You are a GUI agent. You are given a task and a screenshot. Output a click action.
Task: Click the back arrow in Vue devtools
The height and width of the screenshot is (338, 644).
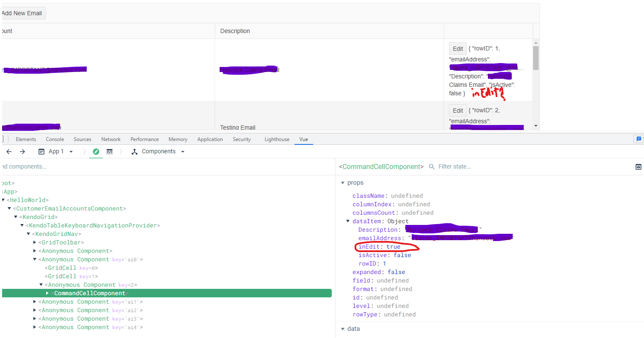click(x=9, y=152)
